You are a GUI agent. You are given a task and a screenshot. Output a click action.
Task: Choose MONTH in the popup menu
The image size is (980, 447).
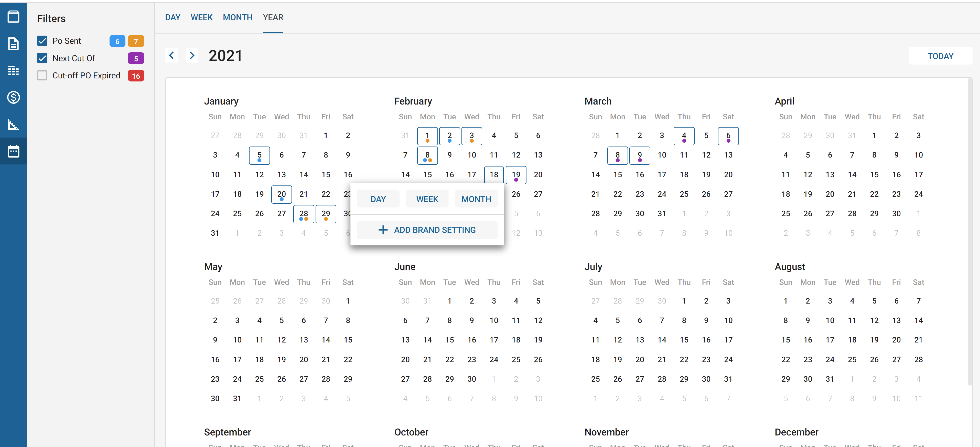point(476,199)
